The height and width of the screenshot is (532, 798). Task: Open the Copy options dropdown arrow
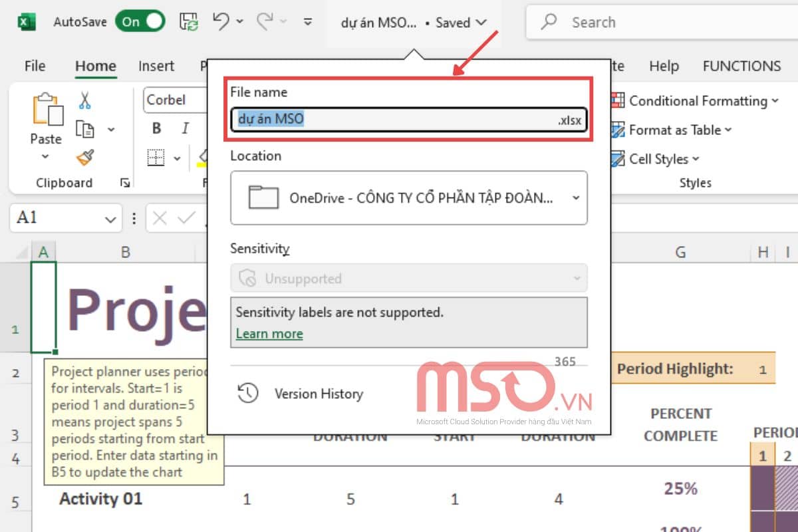(111, 129)
